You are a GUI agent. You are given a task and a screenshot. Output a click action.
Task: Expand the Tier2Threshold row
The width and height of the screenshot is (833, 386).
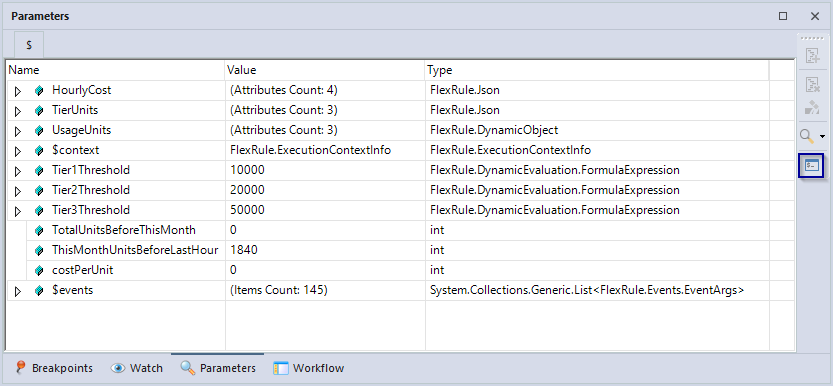pyautogui.click(x=18, y=191)
